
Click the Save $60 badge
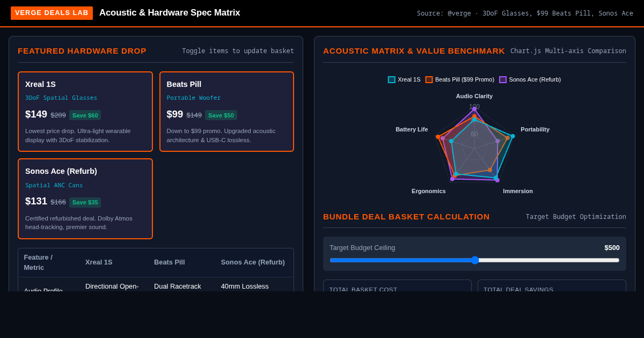(x=85, y=115)
